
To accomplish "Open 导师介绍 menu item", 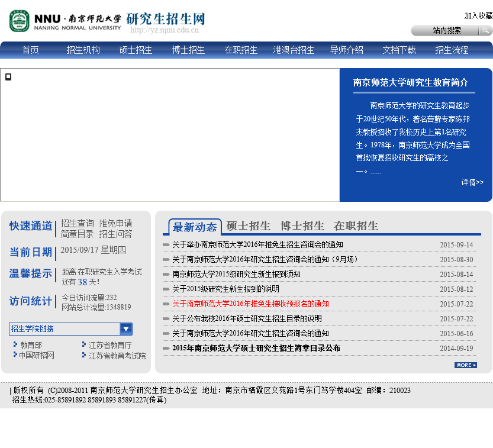I will 346,50.
